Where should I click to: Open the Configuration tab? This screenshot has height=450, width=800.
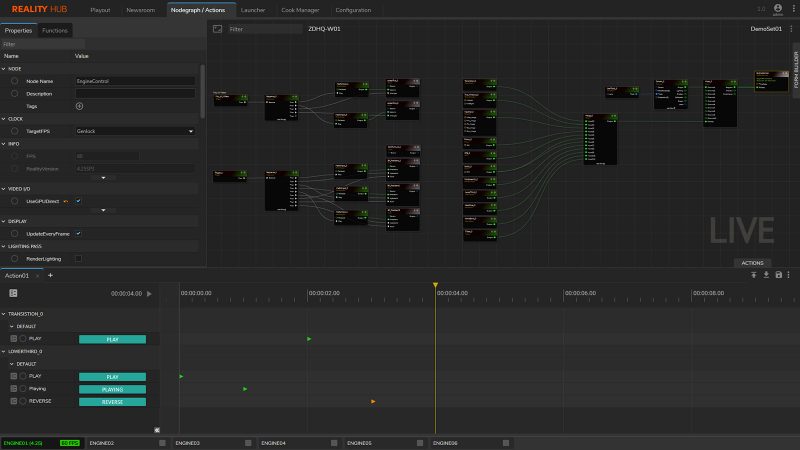pyautogui.click(x=353, y=10)
